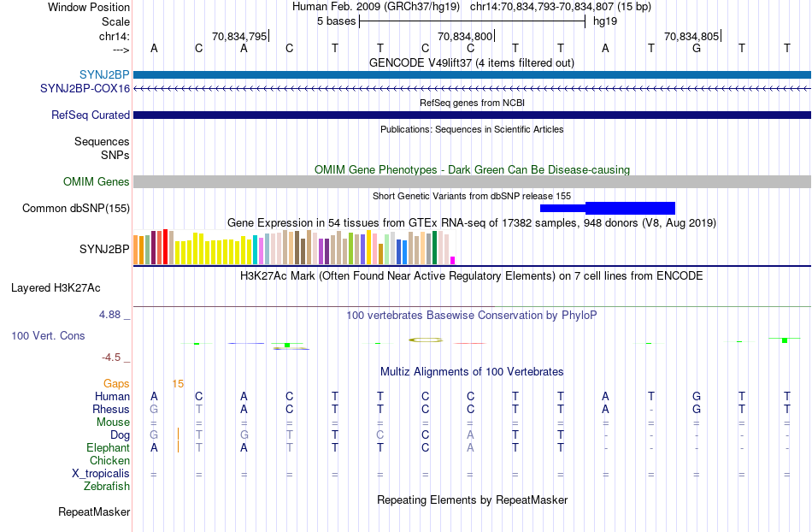Click the 4.88 PhyloP upper scale value
812x532 pixels.
[x=109, y=315]
